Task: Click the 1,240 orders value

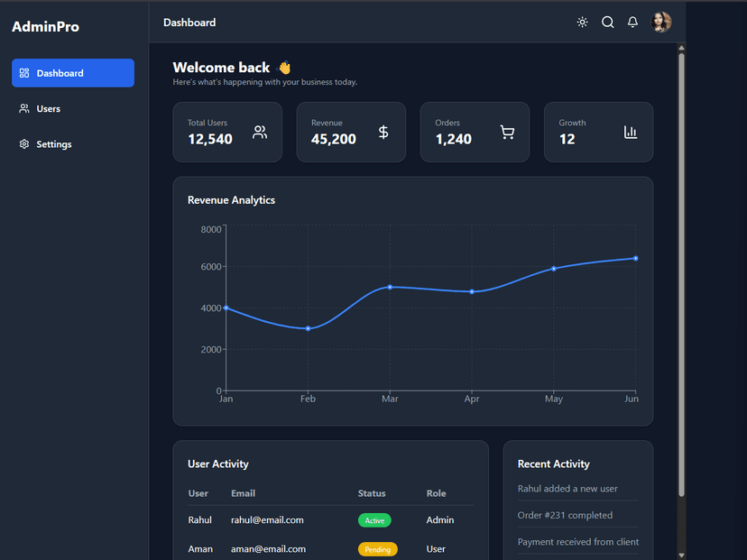Action: 454,139
